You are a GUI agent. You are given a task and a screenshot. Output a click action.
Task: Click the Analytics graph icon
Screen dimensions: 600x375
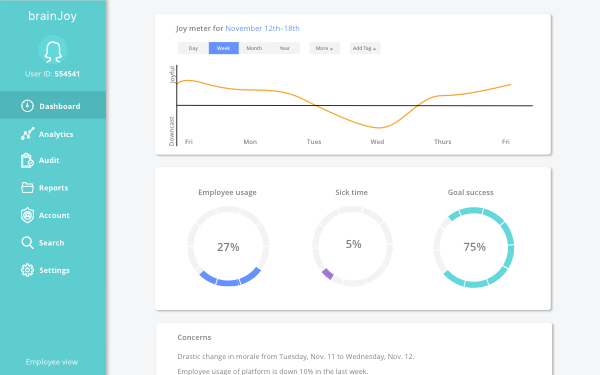click(27, 134)
